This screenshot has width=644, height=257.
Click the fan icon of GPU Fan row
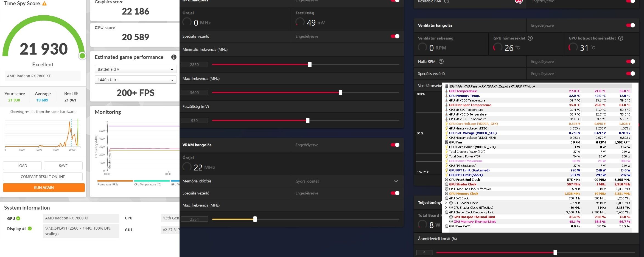point(447,142)
